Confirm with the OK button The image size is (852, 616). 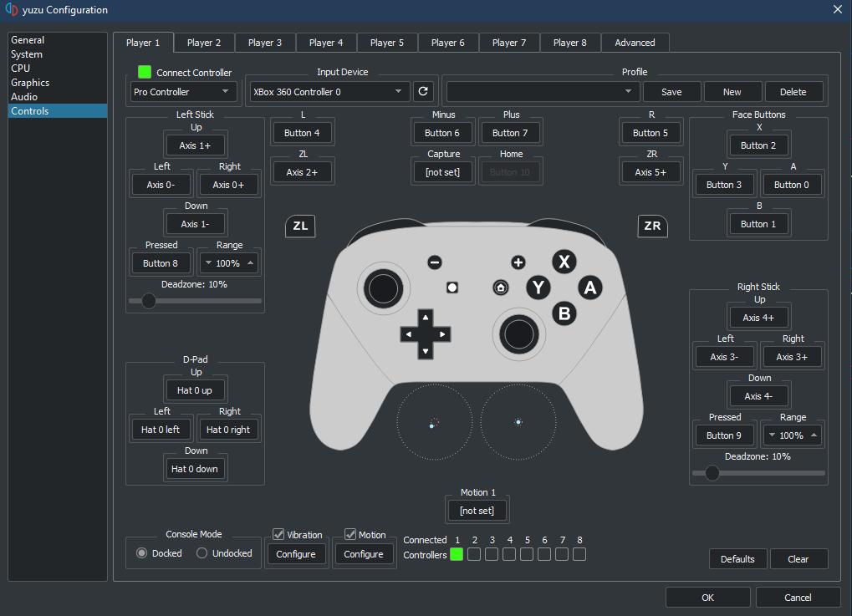pyautogui.click(x=707, y=598)
